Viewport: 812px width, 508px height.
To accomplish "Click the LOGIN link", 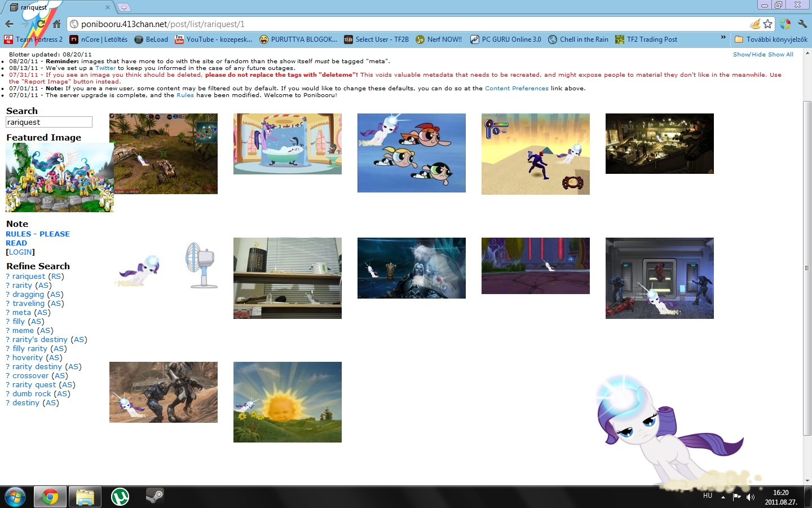I will pos(20,252).
